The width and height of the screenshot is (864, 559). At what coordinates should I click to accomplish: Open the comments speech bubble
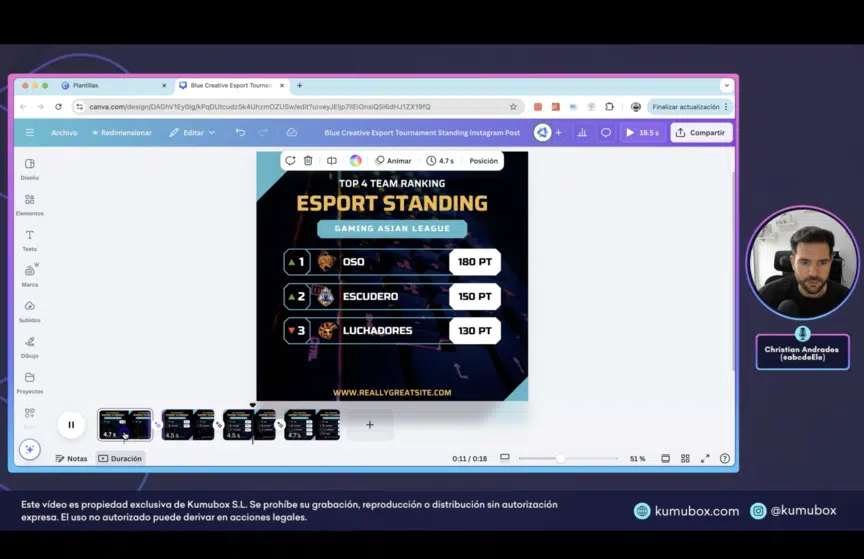[606, 132]
